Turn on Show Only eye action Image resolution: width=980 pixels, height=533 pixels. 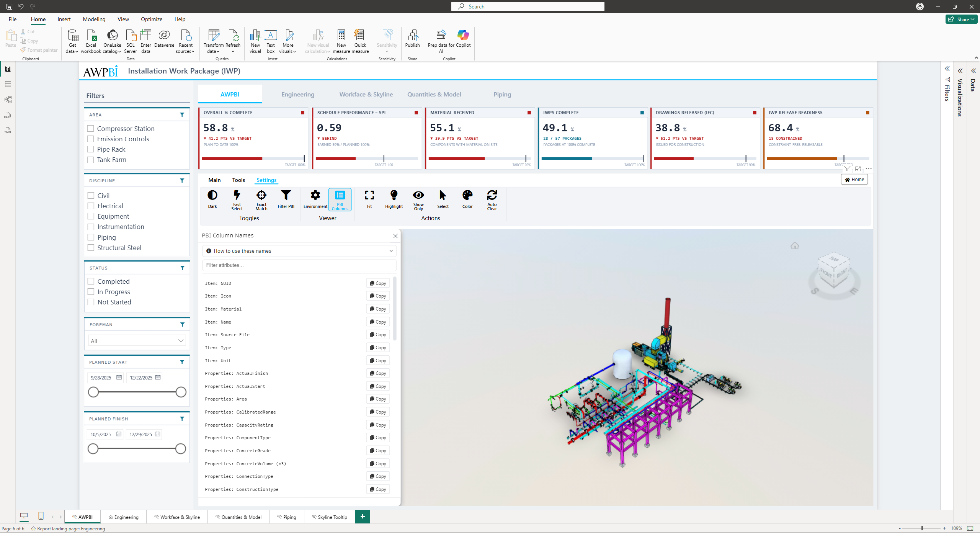(x=418, y=200)
